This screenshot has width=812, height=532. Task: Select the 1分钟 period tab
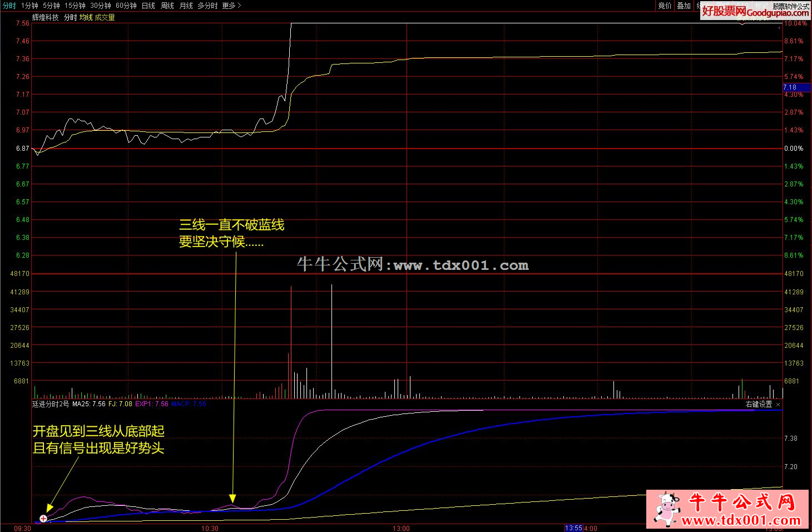(x=29, y=6)
